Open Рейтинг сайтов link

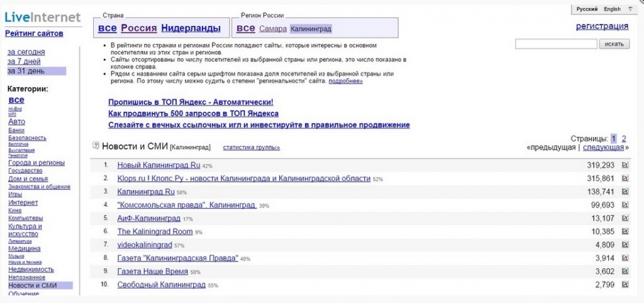pos(34,34)
